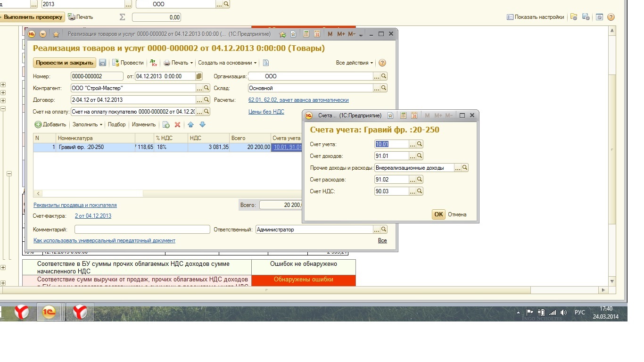Open Как использовать универсальный передаточный документ link
The width and height of the screenshot is (644, 362).
click(x=104, y=240)
